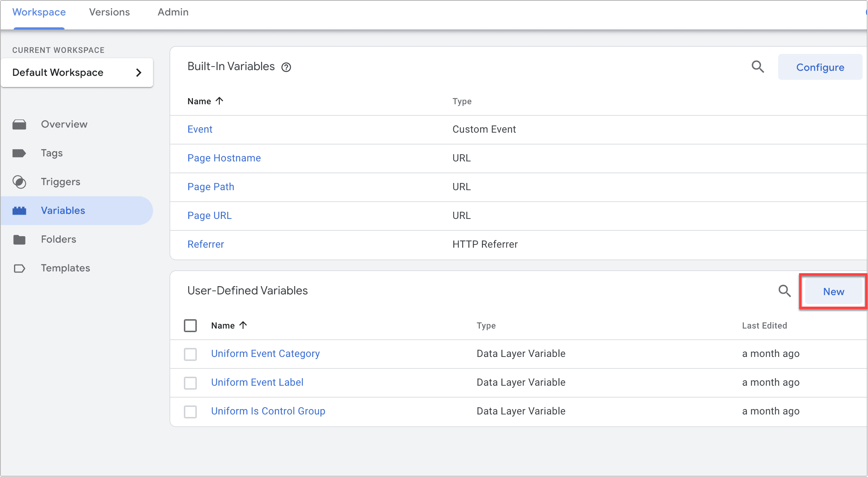Click 'a month ago' in Uniform Event Category row
The height and width of the screenshot is (477, 868).
(771, 354)
